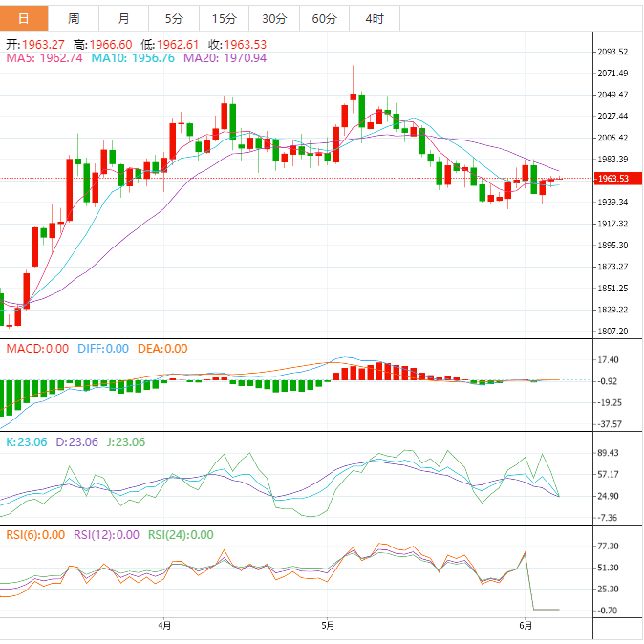The image size is (644, 644).
Task: Switch to the 月 monthly tab
Action: click(124, 19)
